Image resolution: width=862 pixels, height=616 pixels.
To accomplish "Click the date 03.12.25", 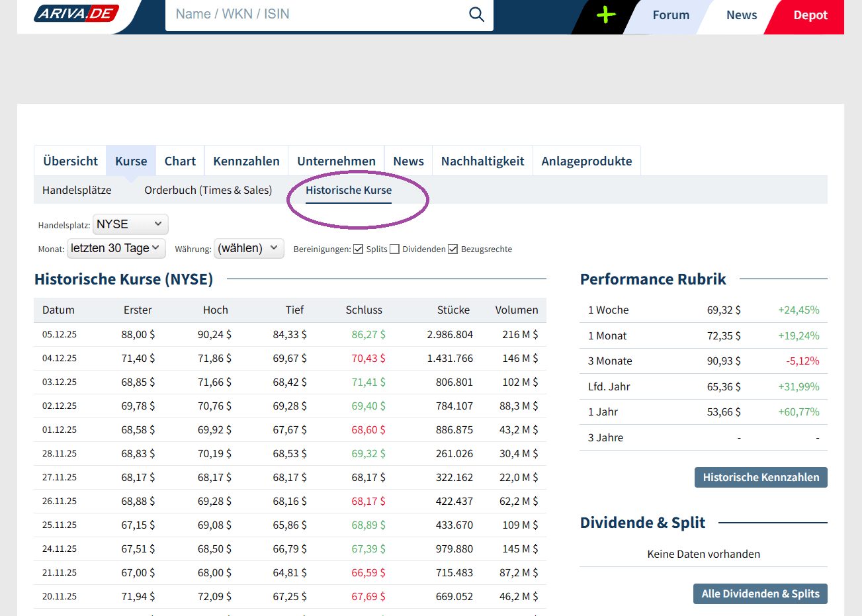I will (x=60, y=382).
